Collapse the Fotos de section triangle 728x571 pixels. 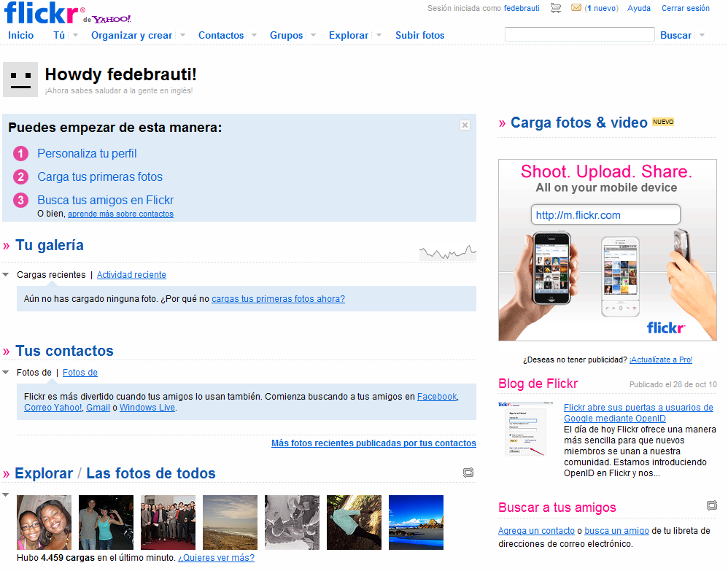pos(7,372)
